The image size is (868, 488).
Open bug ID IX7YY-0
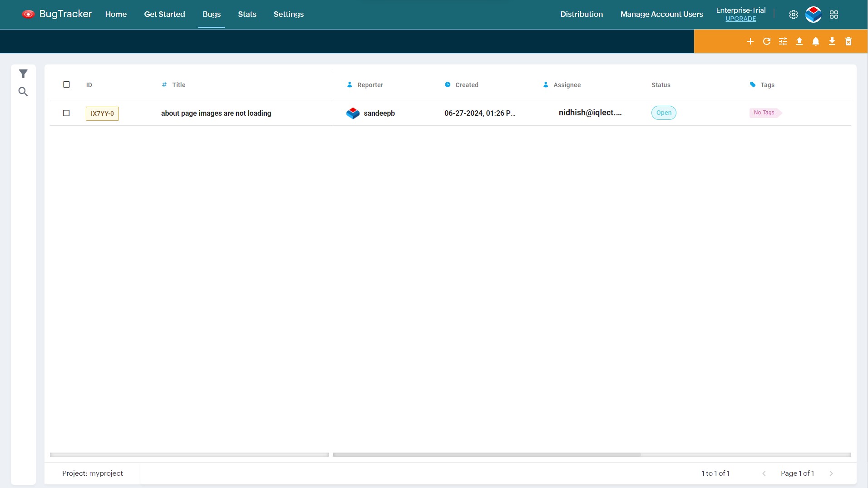coord(102,113)
